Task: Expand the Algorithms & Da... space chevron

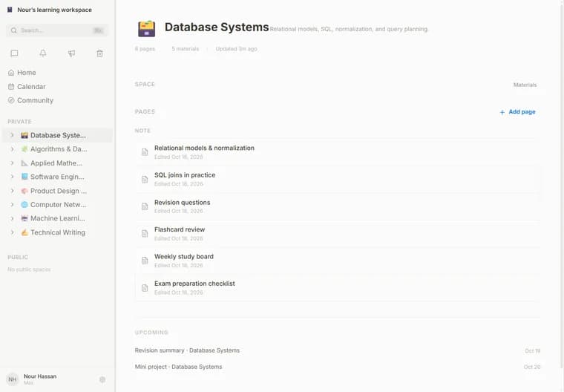Action: pos(12,149)
